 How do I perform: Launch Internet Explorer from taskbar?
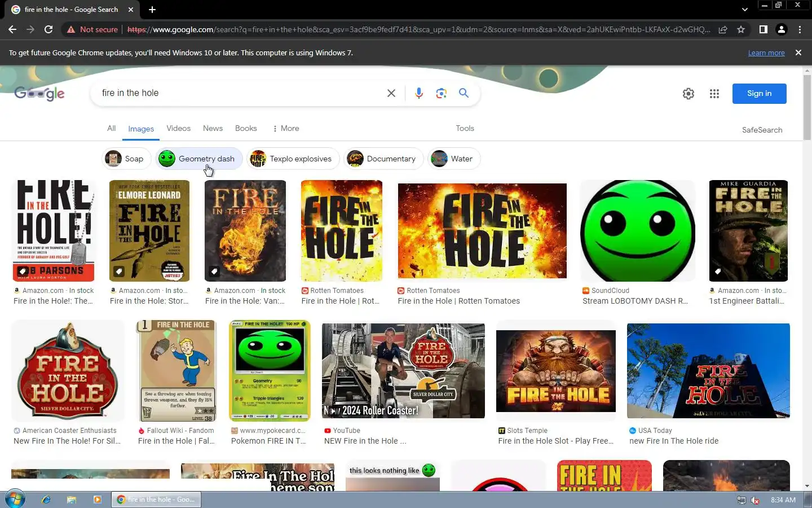[46, 500]
